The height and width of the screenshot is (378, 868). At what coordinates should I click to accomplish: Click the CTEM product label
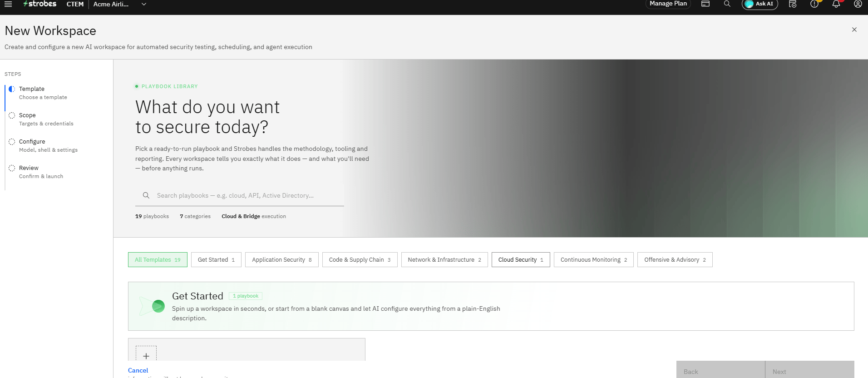(x=75, y=4)
